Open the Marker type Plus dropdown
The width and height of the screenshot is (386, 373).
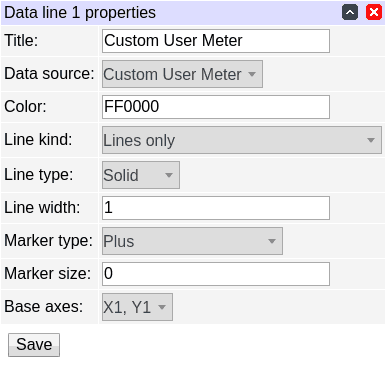pos(192,241)
